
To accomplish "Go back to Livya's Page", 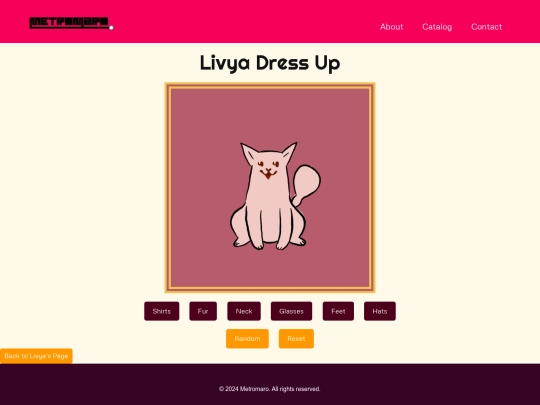I will (36, 356).
